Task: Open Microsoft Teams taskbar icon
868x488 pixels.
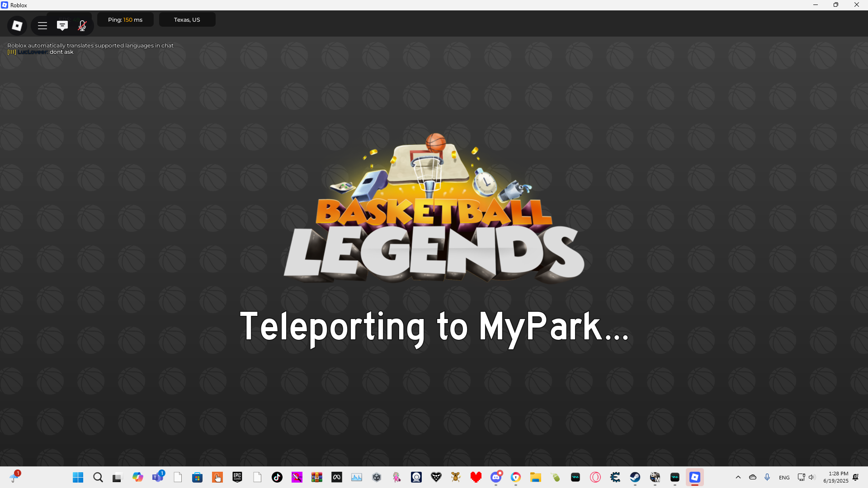Action: point(158,477)
